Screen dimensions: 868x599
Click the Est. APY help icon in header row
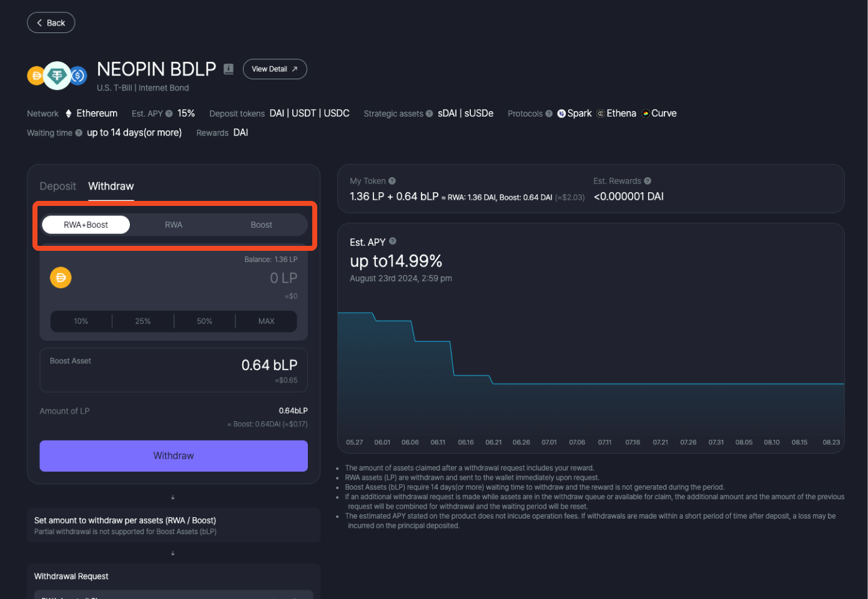[x=169, y=114]
